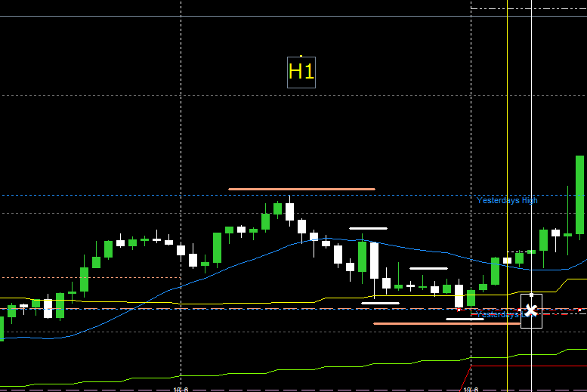Image resolution: width=587 pixels, height=392 pixels.
Task: Click the leftmost green candle at chart edge
Action: coord(2,329)
